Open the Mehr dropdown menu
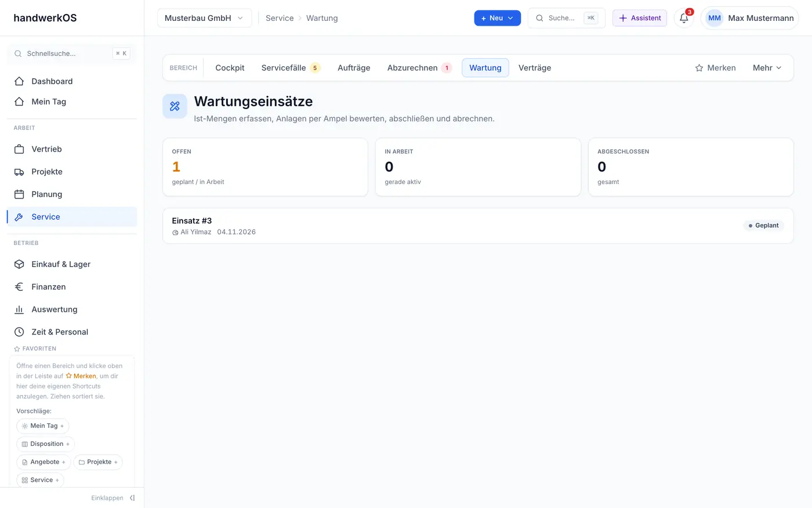Screen dimensions: 812x508 pos(767,68)
